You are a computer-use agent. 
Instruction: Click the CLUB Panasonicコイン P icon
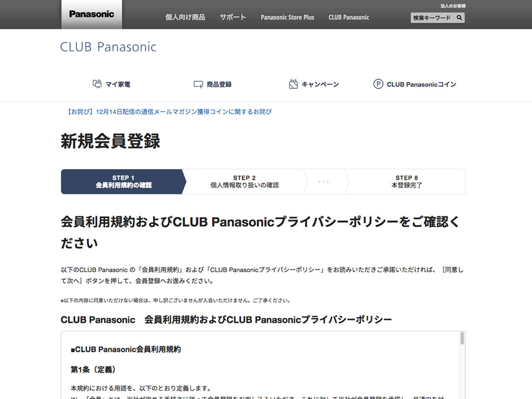pyautogui.click(x=378, y=84)
